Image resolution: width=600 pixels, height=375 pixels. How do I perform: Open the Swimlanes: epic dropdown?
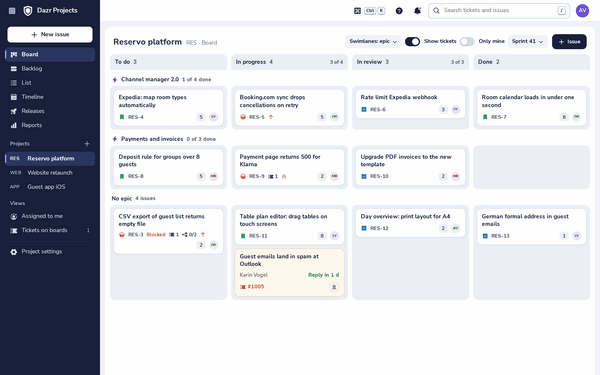click(373, 42)
